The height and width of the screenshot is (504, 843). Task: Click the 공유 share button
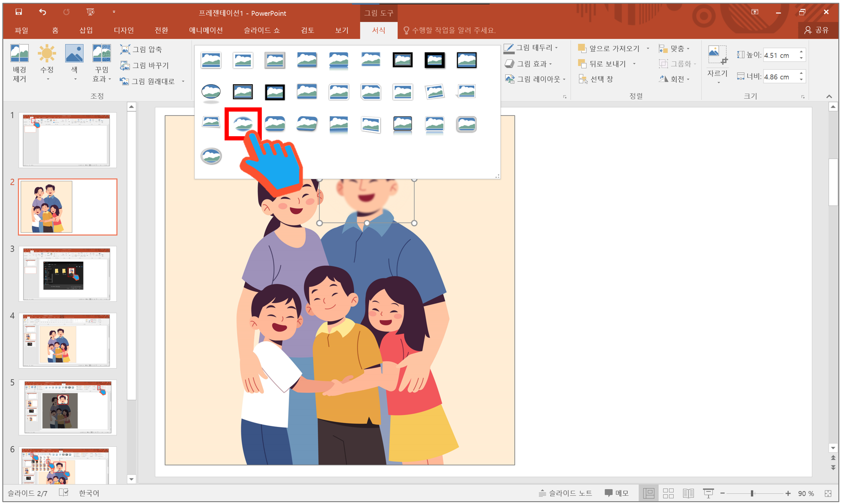coord(817,30)
